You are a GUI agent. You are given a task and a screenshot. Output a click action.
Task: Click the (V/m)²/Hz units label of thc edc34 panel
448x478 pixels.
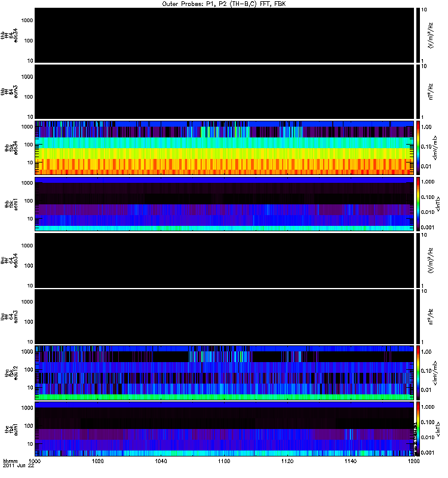(x=430, y=261)
